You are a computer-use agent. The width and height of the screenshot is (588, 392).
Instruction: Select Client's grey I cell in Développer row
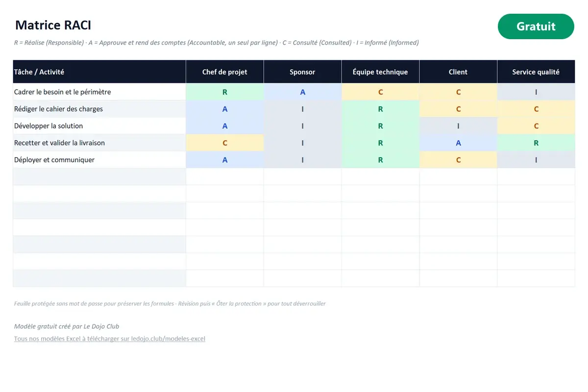click(458, 126)
